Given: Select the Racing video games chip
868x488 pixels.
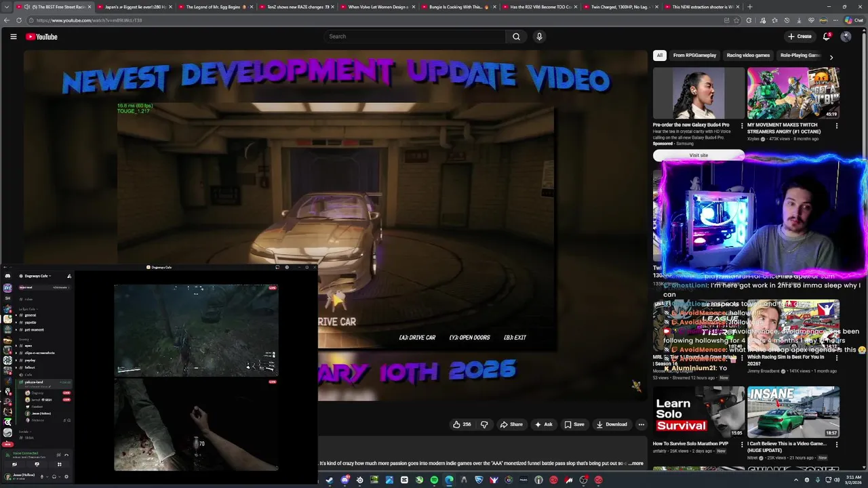Looking at the screenshot, I should tap(748, 56).
